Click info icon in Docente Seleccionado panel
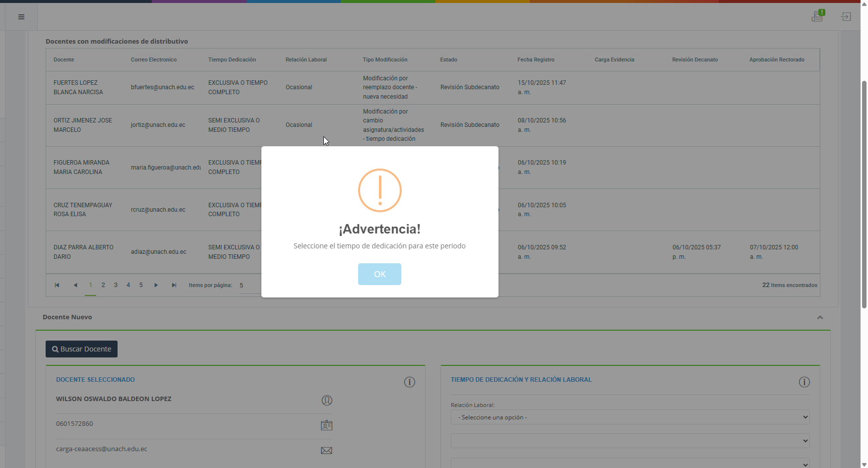 pyautogui.click(x=409, y=382)
